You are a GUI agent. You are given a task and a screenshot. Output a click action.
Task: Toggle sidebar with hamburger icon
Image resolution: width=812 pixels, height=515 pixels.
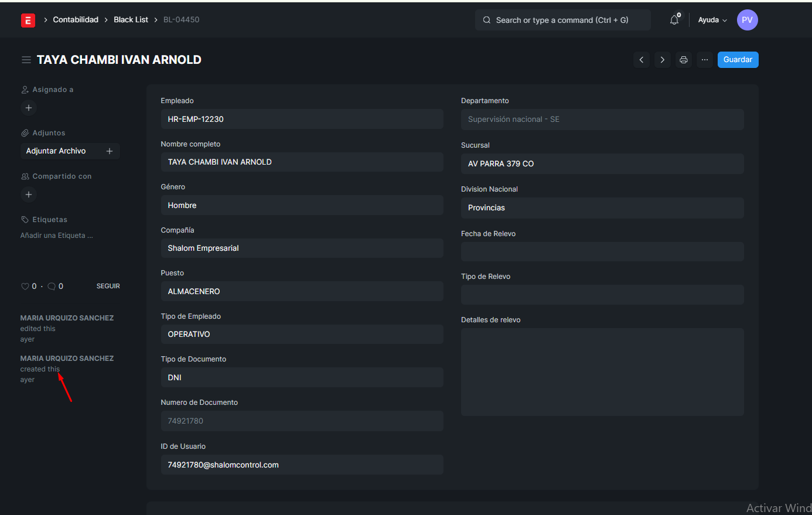coord(26,60)
